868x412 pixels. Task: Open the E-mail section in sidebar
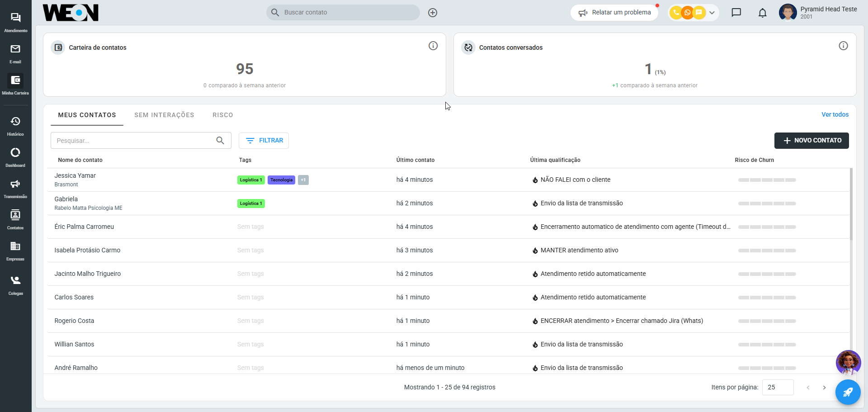pos(15,53)
